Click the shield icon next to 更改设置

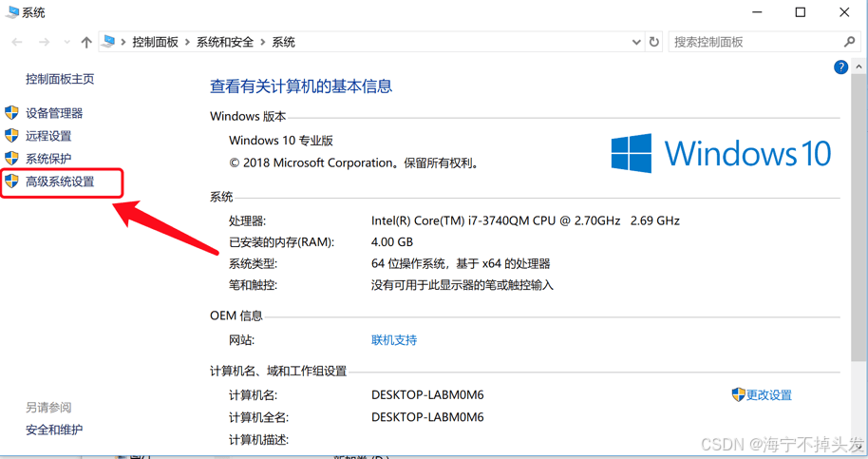point(739,394)
